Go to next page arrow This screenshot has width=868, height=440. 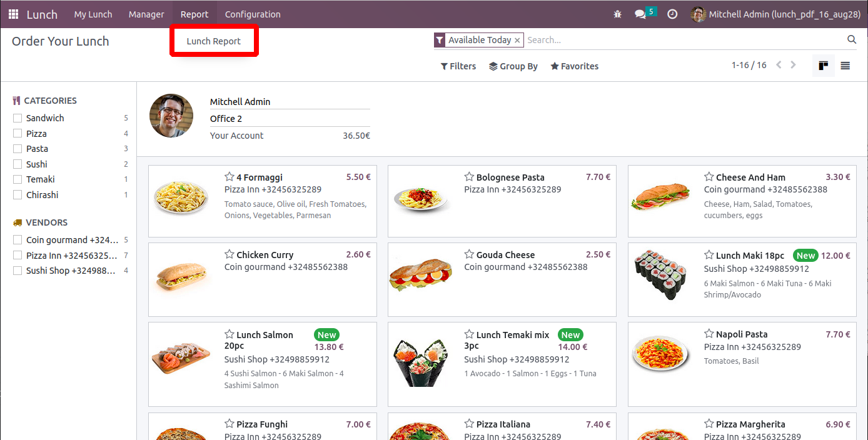click(x=794, y=65)
